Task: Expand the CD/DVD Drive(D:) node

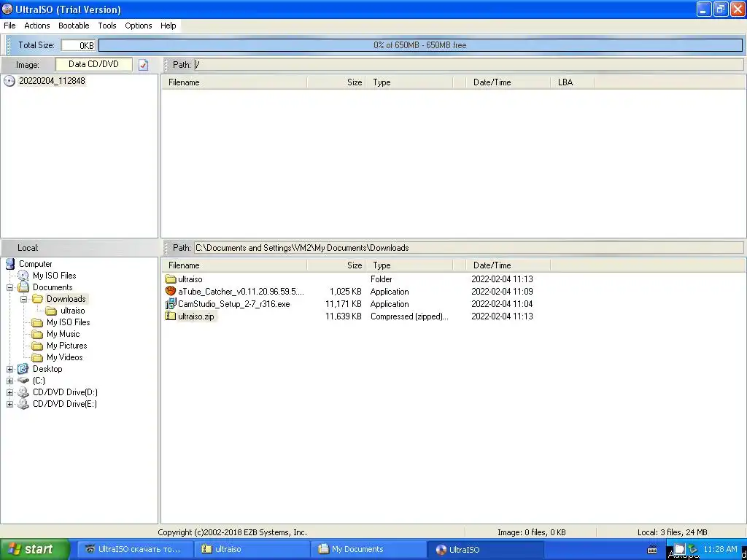Action: coord(9,392)
